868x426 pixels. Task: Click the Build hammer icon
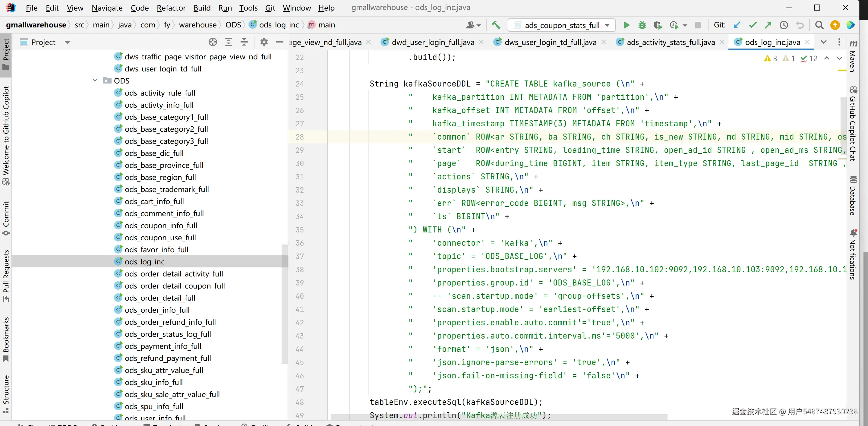click(496, 25)
